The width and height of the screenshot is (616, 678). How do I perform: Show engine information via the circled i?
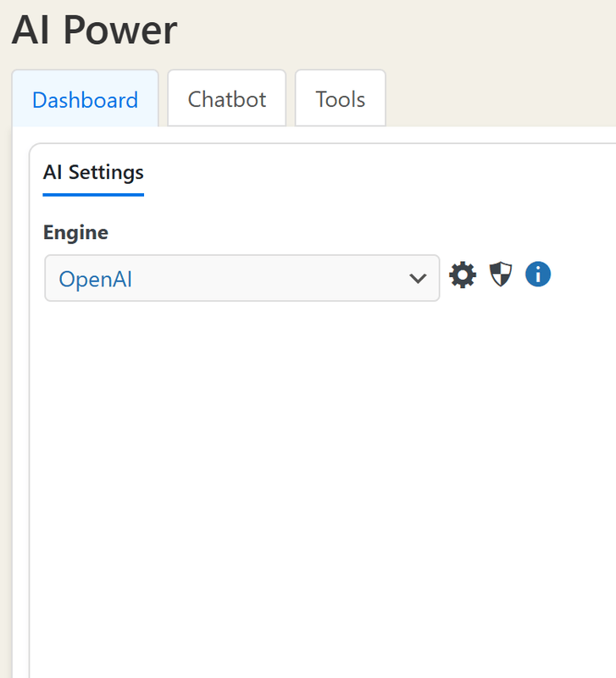pyautogui.click(x=538, y=275)
